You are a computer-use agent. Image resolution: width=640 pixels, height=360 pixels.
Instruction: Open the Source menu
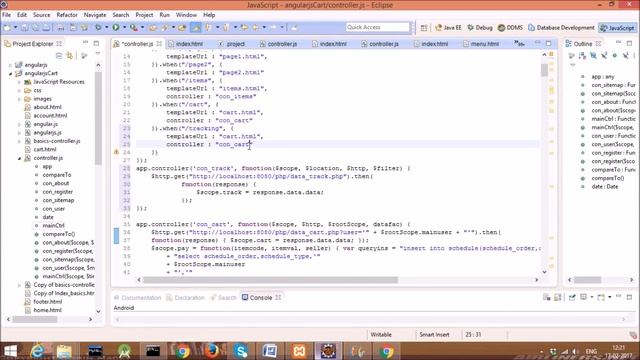click(42, 15)
